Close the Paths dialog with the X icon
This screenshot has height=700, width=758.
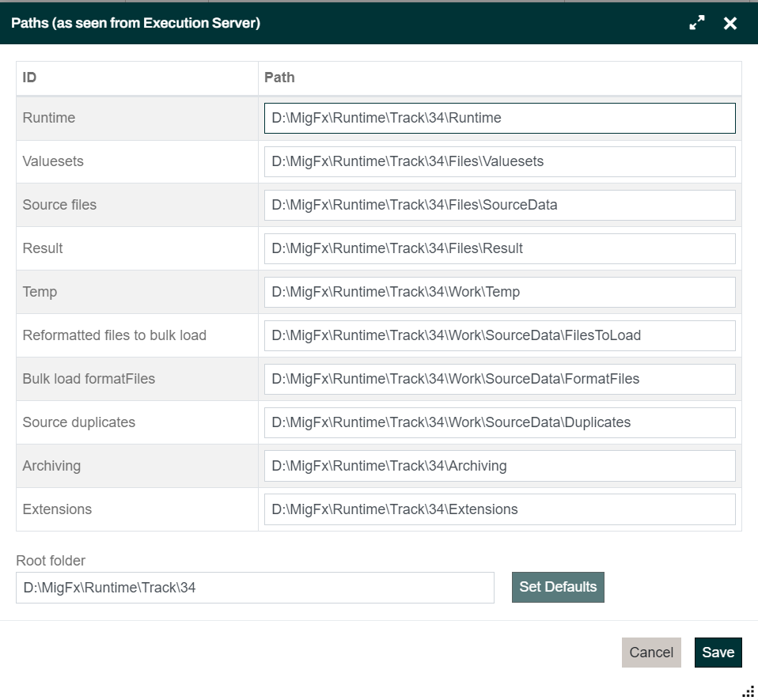click(730, 24)
